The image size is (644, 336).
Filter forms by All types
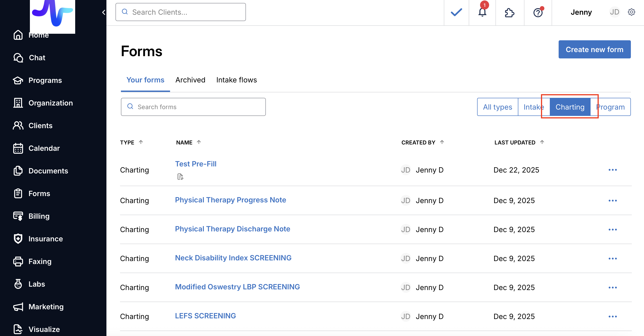497,107
